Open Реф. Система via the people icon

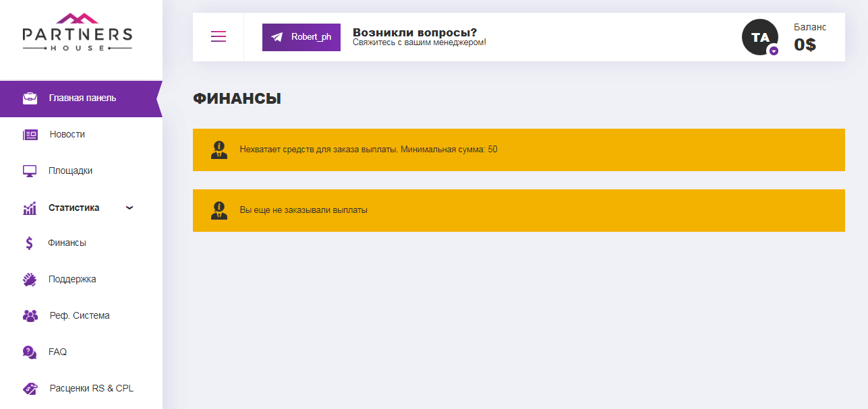tap(30, 315)
